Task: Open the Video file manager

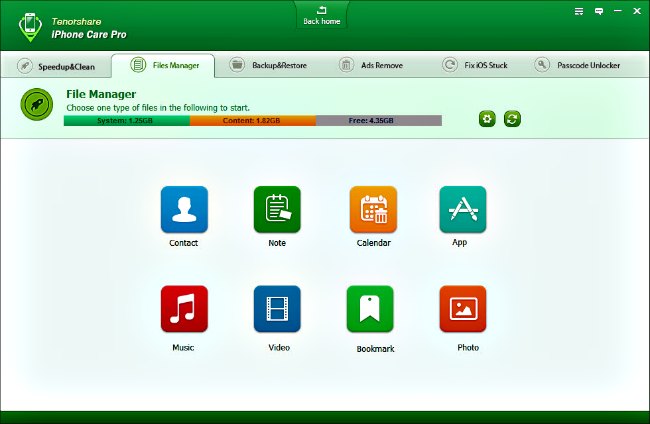Action: coord(277,309)
